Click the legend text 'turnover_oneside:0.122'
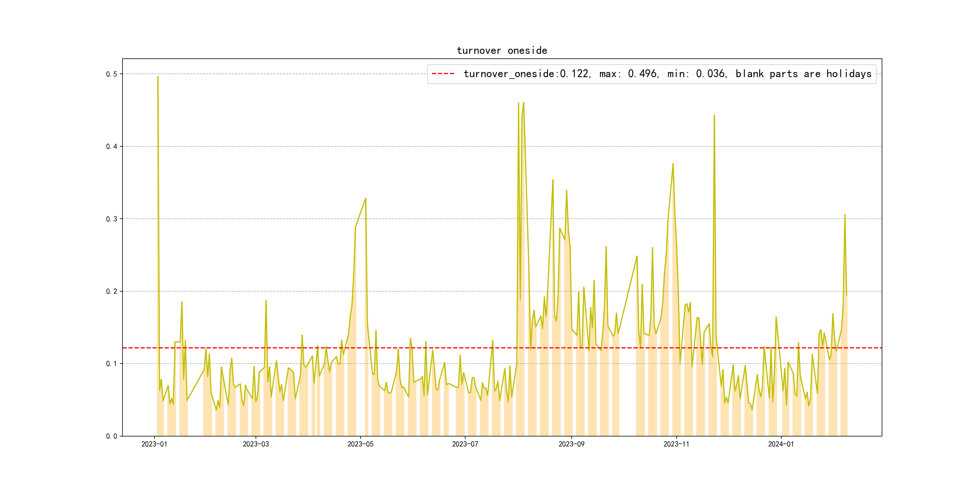The image size is (980, 490). 527,74
